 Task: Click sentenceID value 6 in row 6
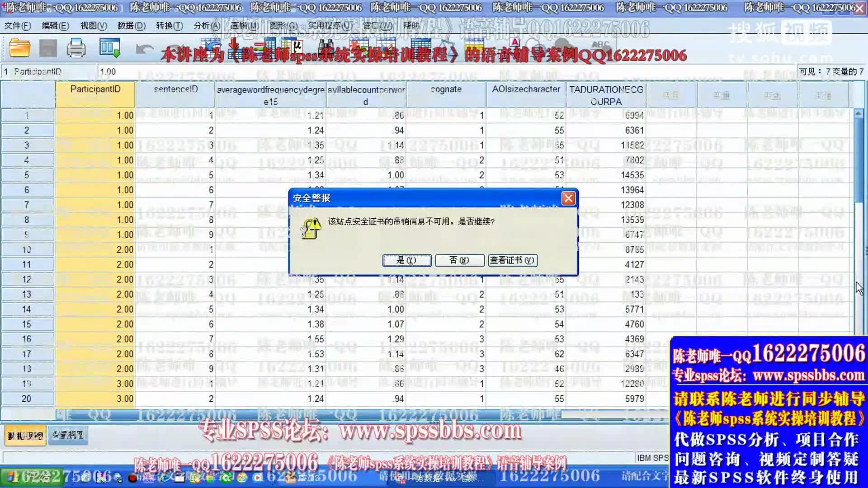tap(175, 190)
